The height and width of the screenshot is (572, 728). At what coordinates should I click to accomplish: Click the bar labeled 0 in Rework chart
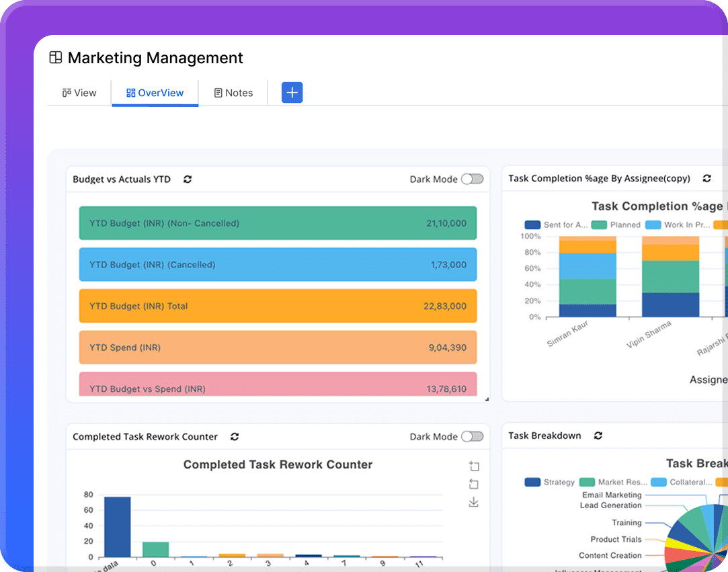coord(155,549)
